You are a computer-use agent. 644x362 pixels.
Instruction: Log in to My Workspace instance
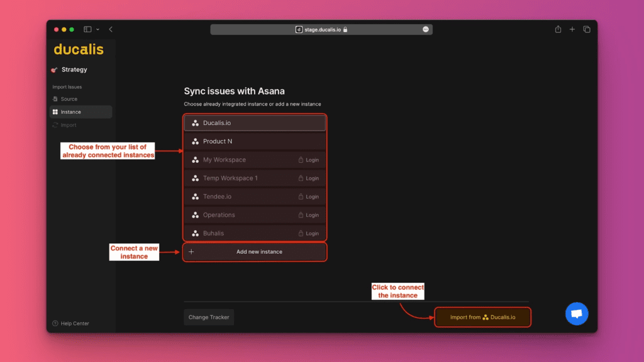pos(309,160)
